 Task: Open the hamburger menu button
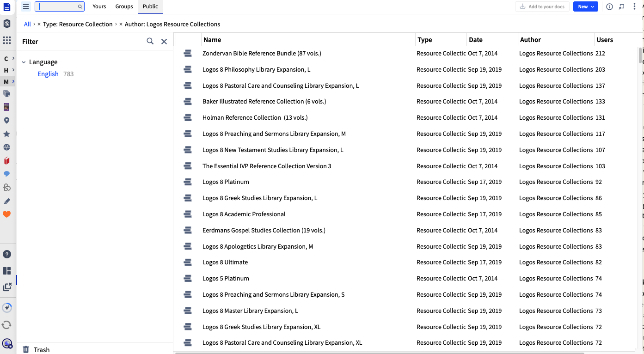click(x=26, y=6)
